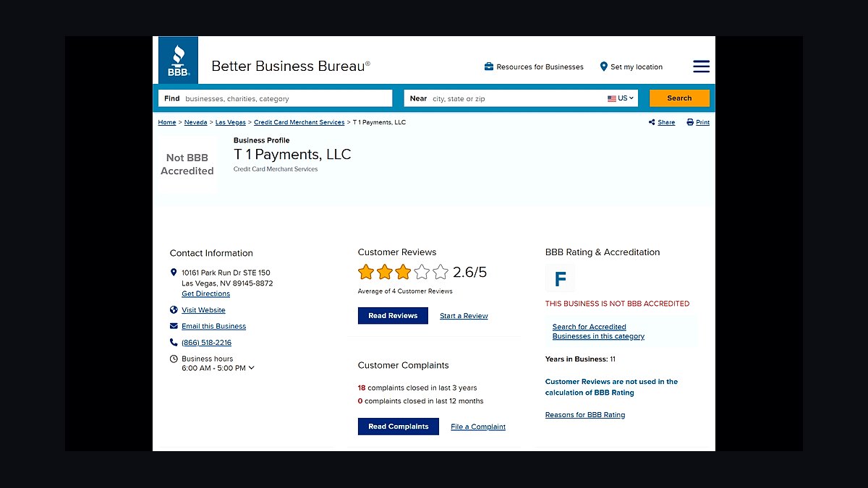Click the F rating badge
This screenshot has height=488, width=868.
pyautogui.click(x=560, y=278)
